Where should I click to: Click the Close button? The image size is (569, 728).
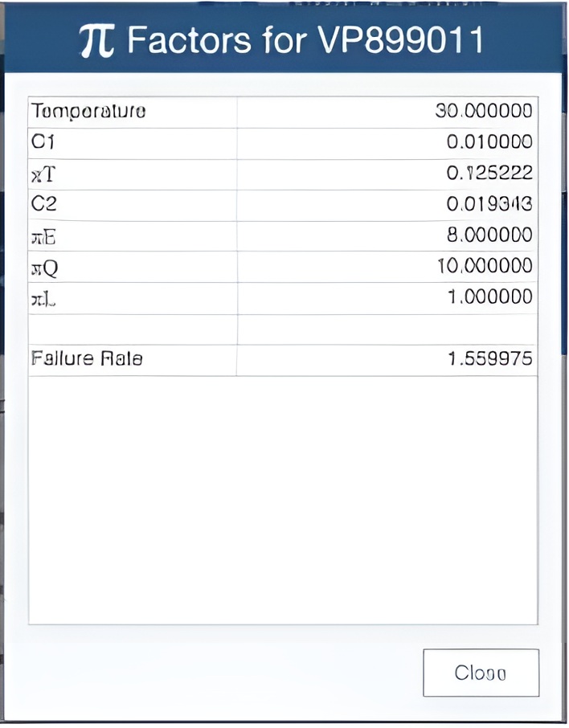[481, 673]
